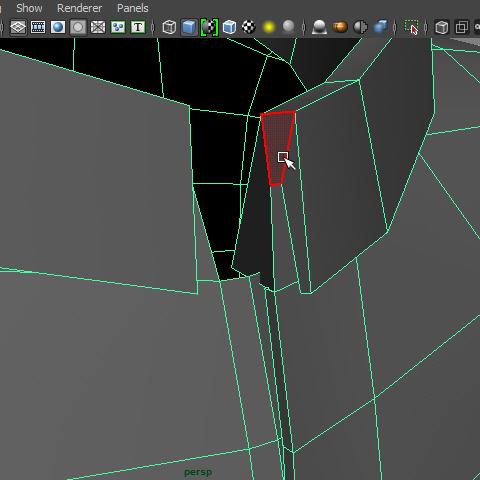
Task: Toggle the gate mask icon
Action: [x=78, y=27]
